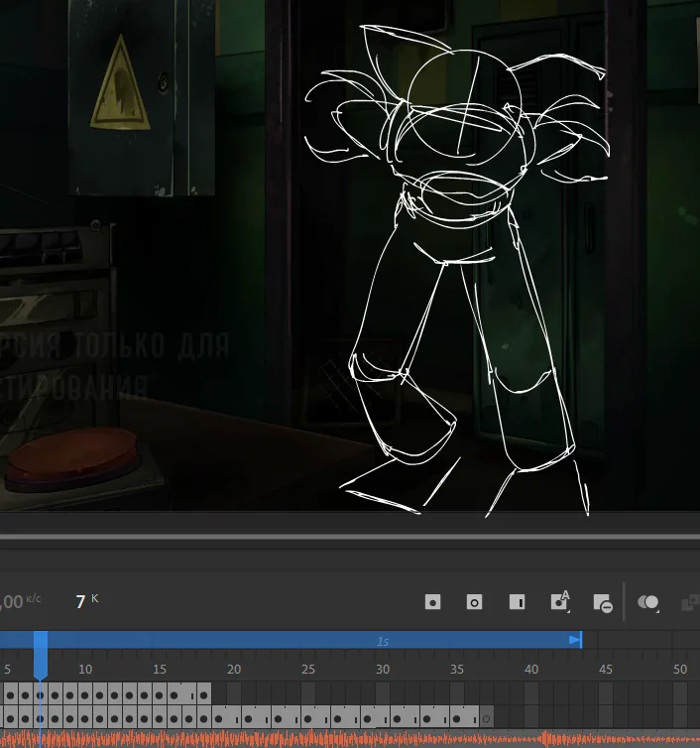The image size is (700, 748).
Task: Go to frame 45 on the ruler
Action: click(606, 670)
